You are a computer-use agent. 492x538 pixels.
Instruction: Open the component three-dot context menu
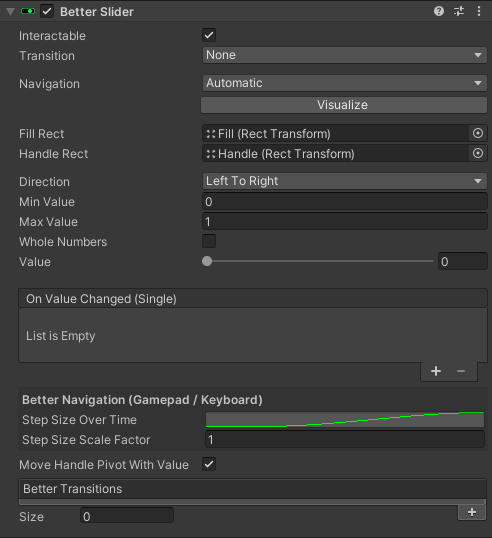479,11
